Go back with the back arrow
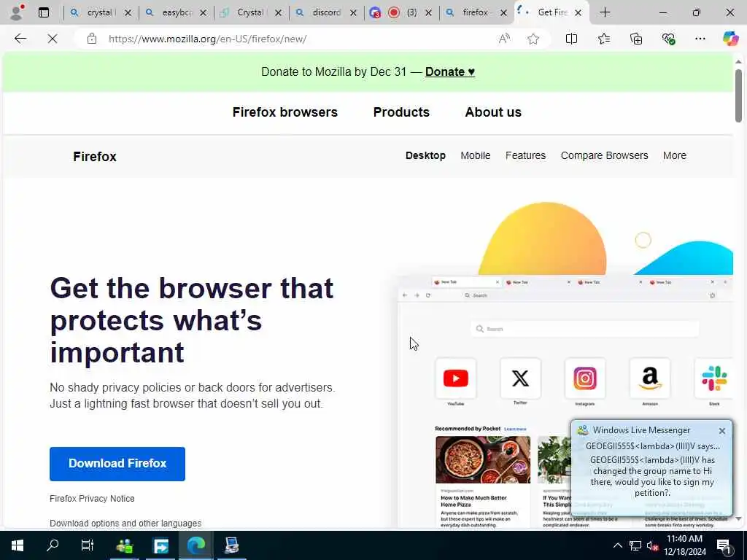Viewport: 747px width, 560px height. point(20,39)
